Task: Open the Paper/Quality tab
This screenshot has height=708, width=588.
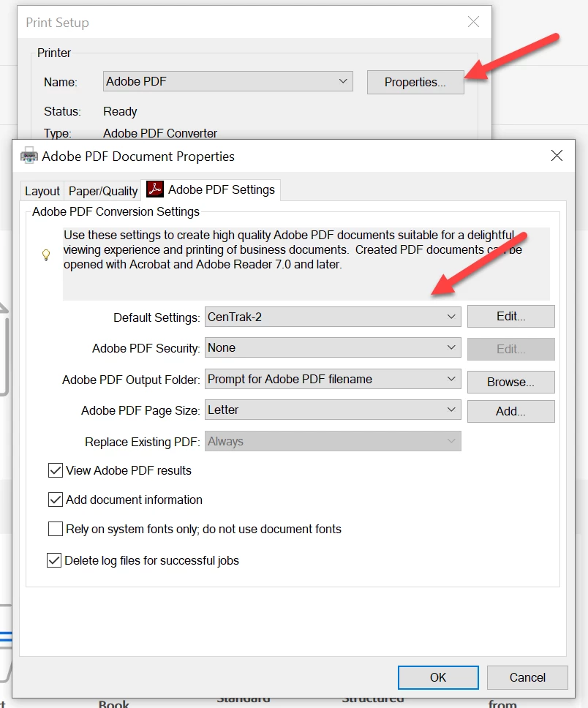Action: (x=103, y=191)
